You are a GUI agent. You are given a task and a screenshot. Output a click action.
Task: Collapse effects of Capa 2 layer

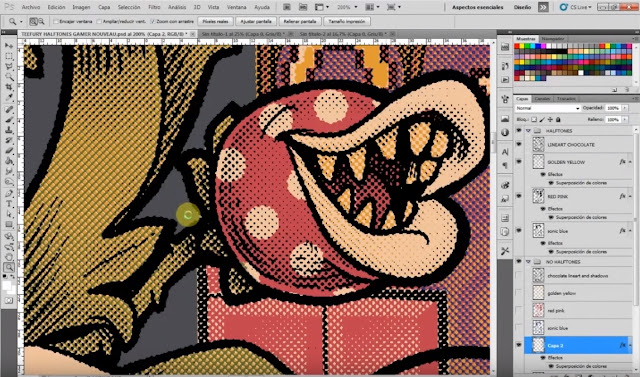click(630, 346)
